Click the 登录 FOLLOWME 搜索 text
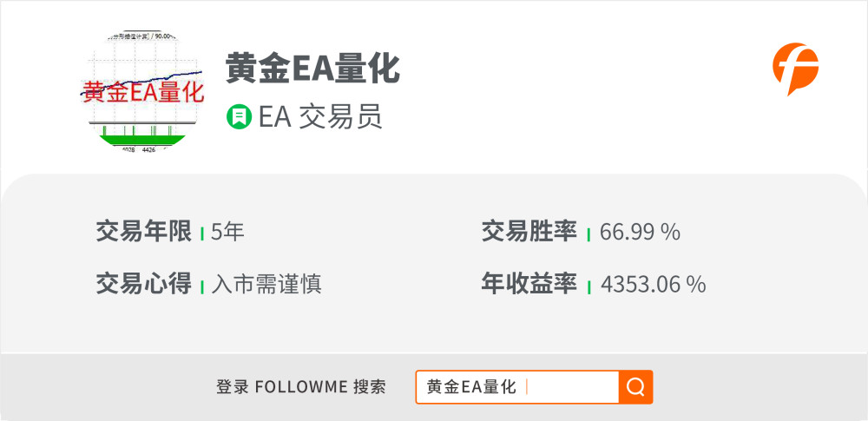The height and width of the screenshot is (421, 868). pyautogui.click(x=301, y=386)
